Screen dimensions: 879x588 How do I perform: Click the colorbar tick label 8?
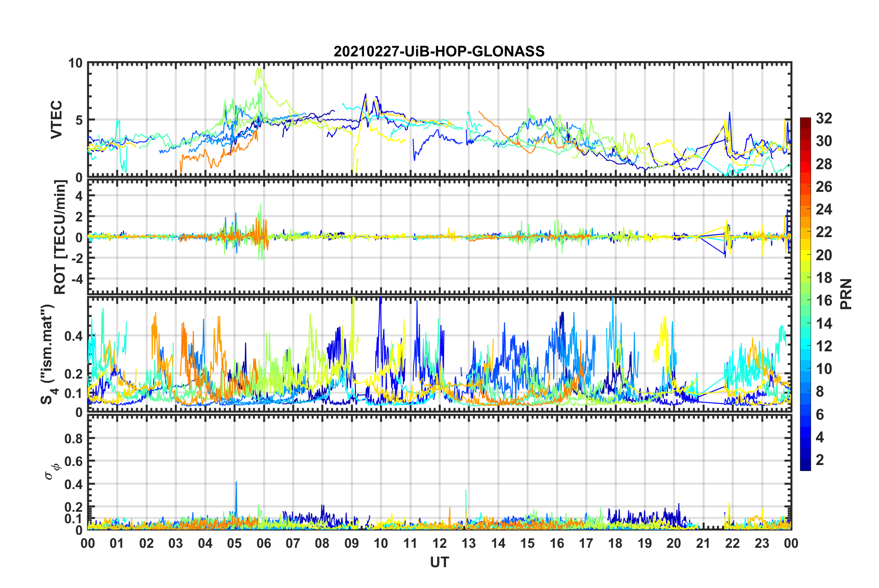820,392
